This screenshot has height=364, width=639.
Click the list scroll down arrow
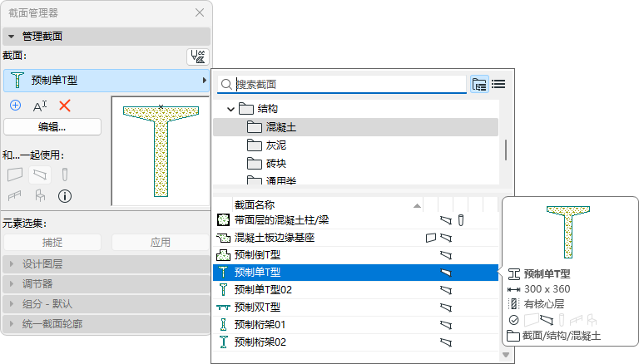pos(506,355)
